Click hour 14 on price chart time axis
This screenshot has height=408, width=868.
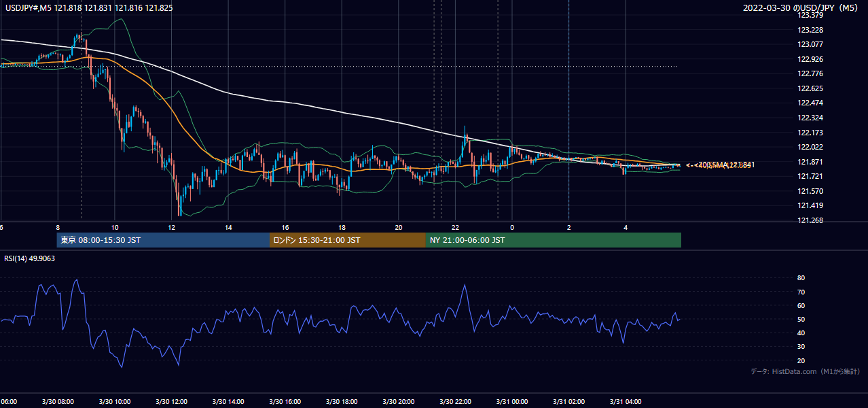(x=229, y=227)
